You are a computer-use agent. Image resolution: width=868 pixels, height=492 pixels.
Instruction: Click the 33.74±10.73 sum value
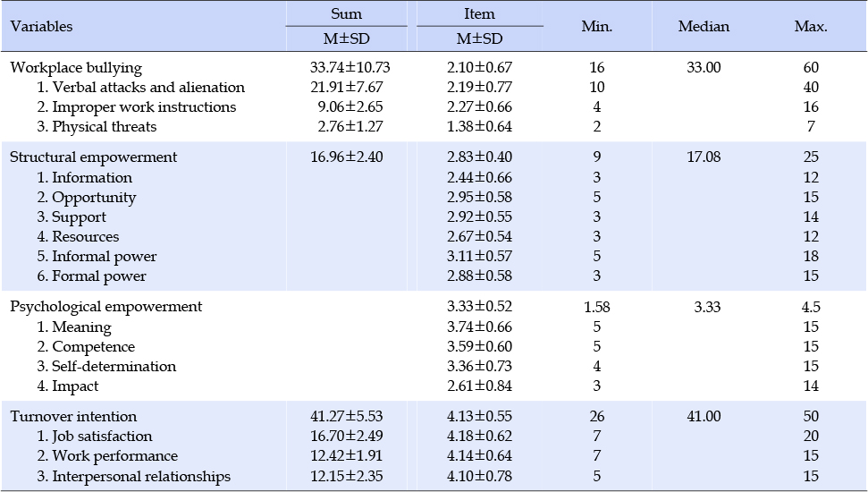350,68
